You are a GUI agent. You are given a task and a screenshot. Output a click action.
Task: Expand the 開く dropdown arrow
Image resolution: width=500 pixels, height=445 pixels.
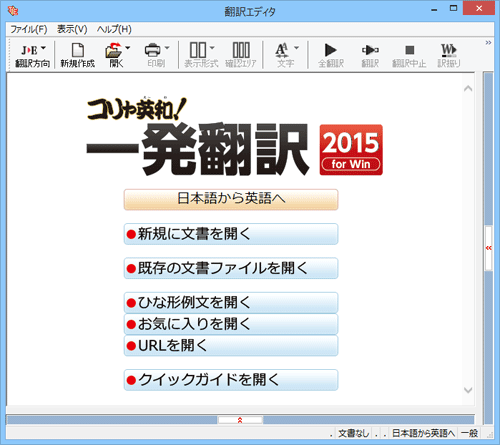(x=127, y=48)
